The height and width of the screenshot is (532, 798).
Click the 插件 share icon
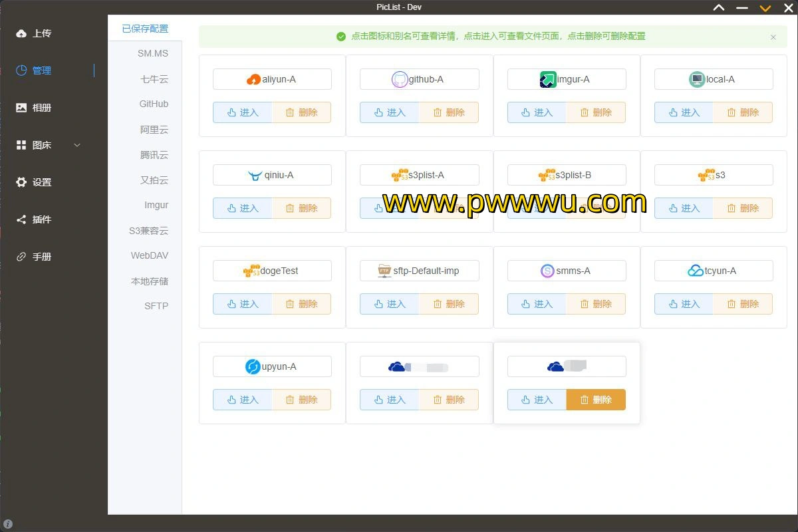21,219
